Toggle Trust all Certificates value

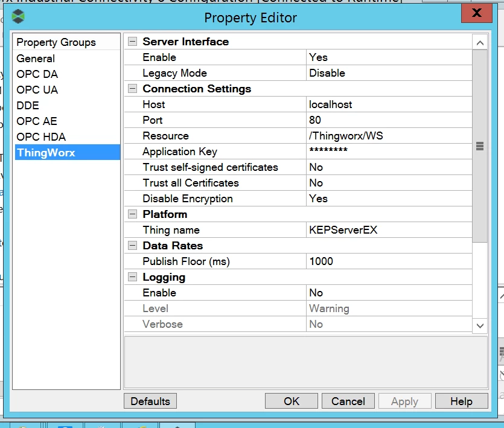tap(389, 183)
